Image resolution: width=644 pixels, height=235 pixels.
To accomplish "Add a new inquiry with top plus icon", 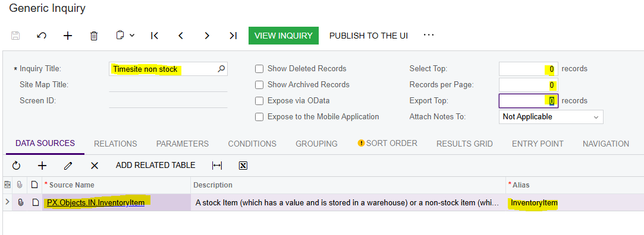I will point(68,36).
